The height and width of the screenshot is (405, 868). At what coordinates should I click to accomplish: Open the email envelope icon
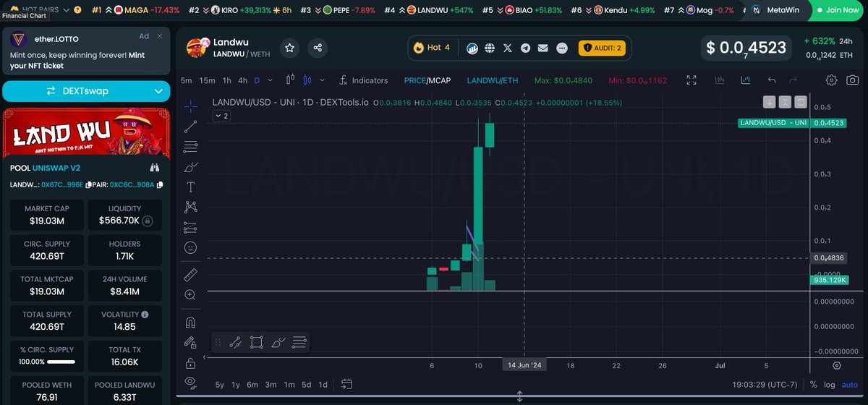coord(543,48)
